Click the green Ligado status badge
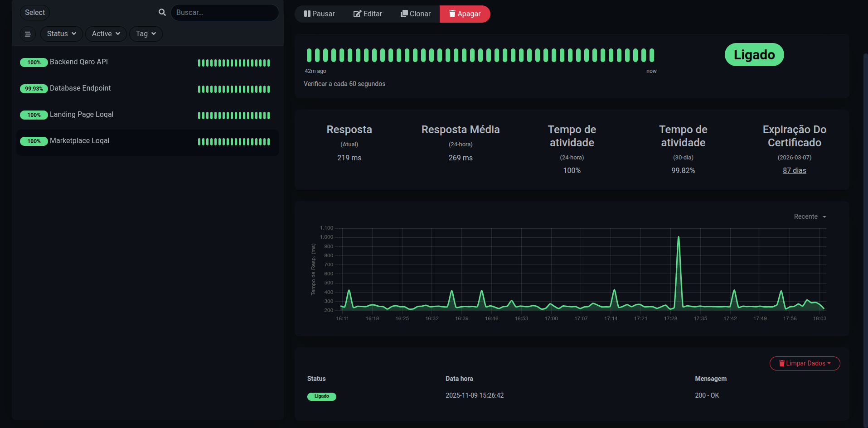The width and height of the screenshot is (868, 428). pyautogui.click(x=754, y=54)
